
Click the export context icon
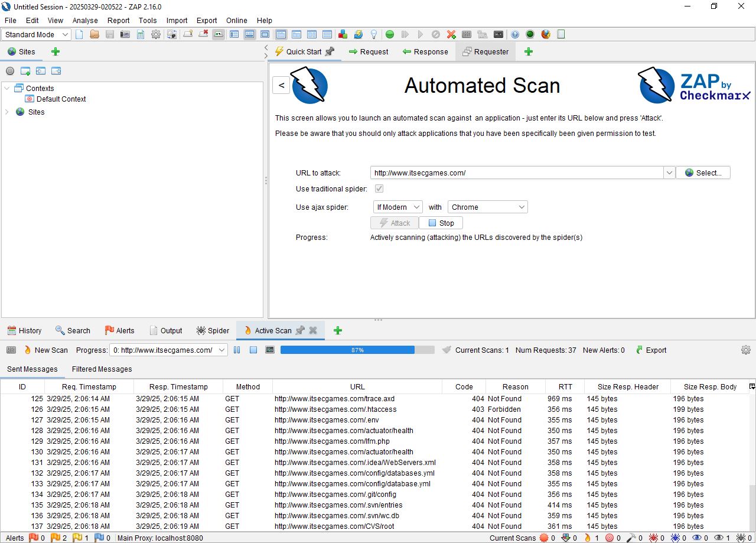click(56, 71)
